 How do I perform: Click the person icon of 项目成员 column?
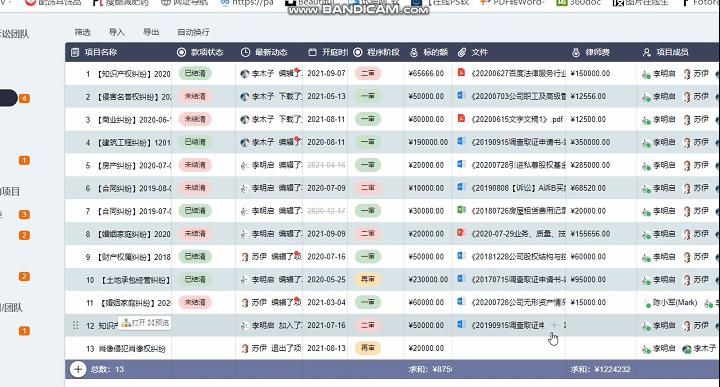click(647, 52)
